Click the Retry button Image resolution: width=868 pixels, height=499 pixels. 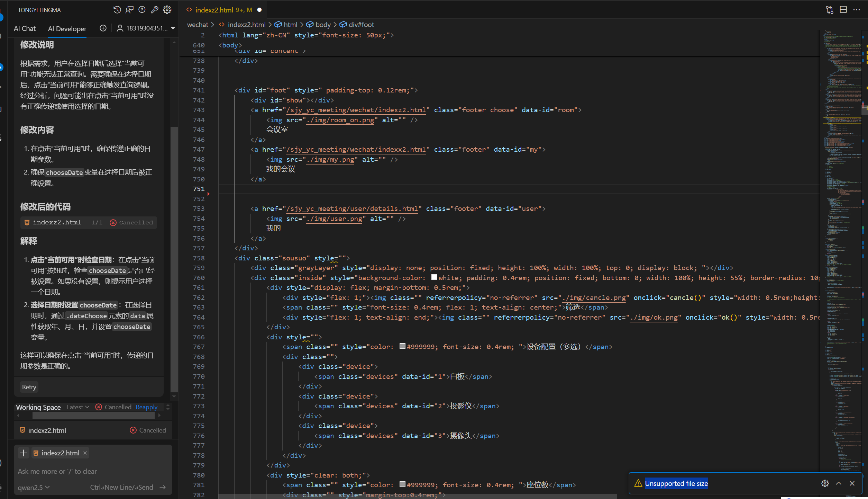[x=29, y=387]
